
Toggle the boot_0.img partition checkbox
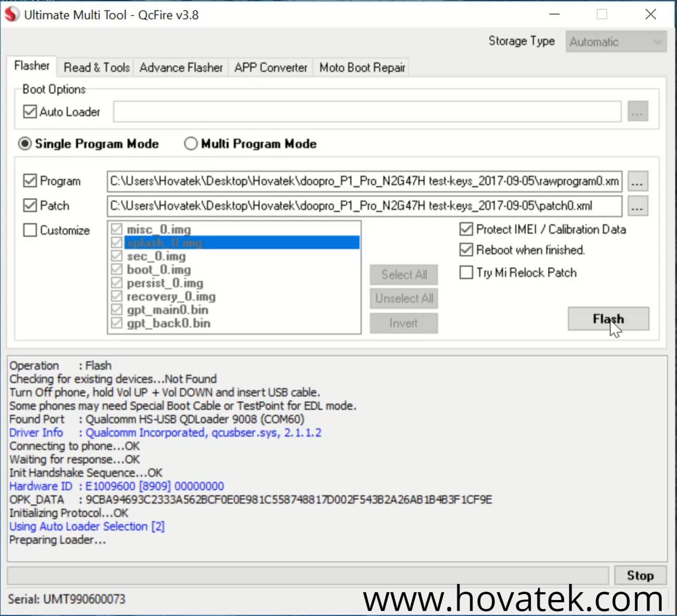117,269
